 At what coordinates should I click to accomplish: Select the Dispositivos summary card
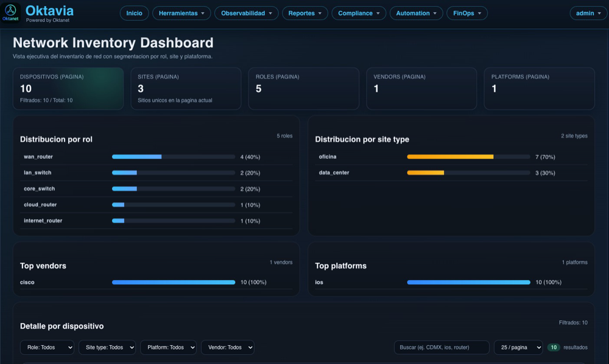[x=68, y=89]
